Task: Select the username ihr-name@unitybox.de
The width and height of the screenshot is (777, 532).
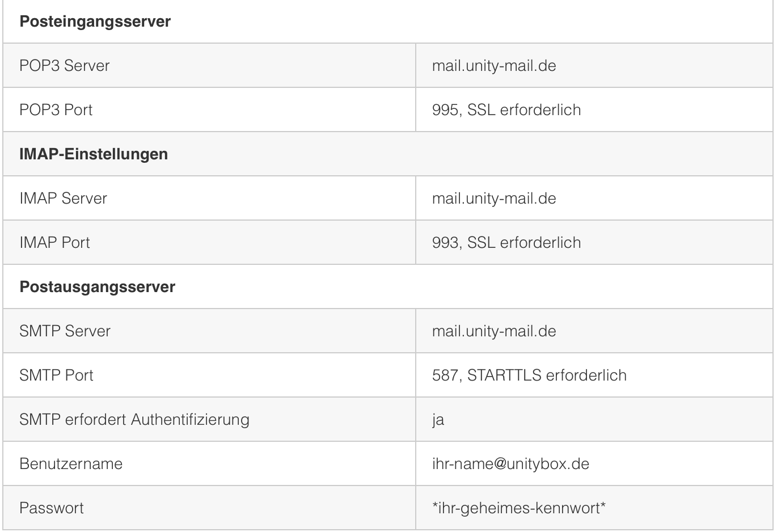Action: pos(510,464)
